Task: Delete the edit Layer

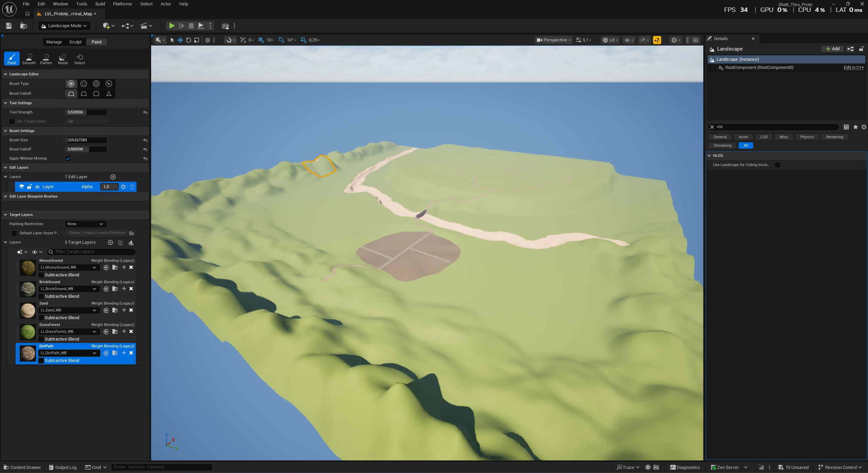Action: 132,187
